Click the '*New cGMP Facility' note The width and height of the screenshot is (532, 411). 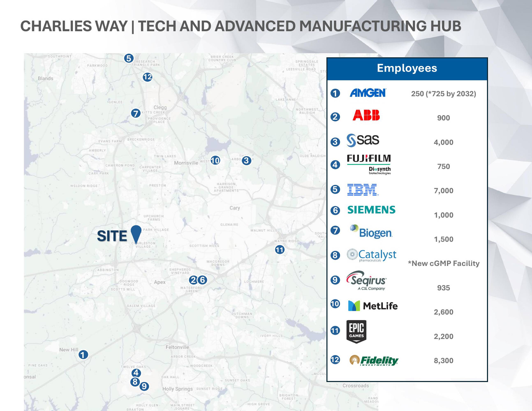(x=444, y=263)
